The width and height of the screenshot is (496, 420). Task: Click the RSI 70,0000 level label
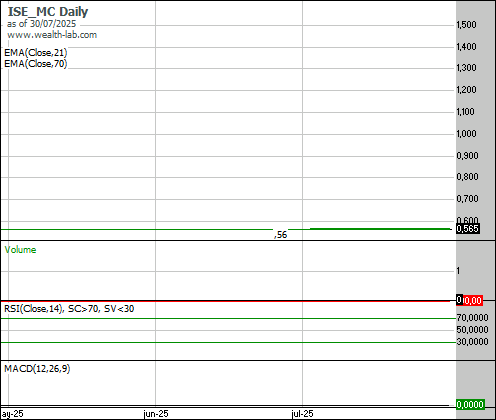click(472, 318)
